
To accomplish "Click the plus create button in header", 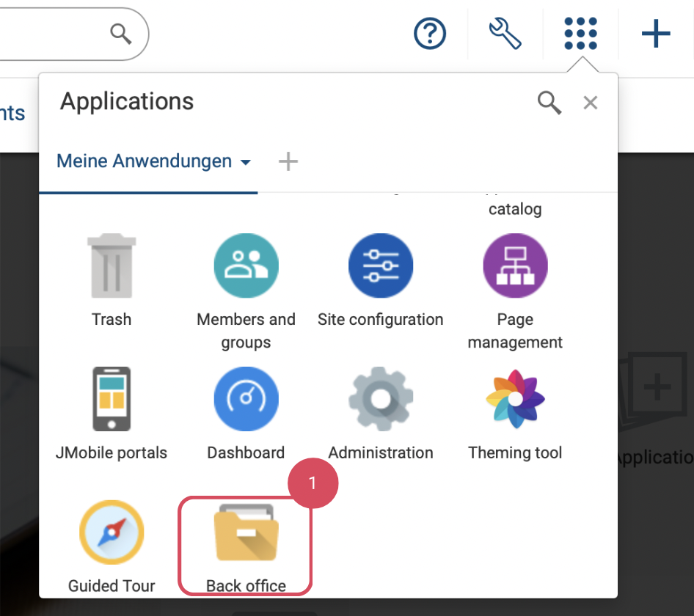I will (656, 34).
